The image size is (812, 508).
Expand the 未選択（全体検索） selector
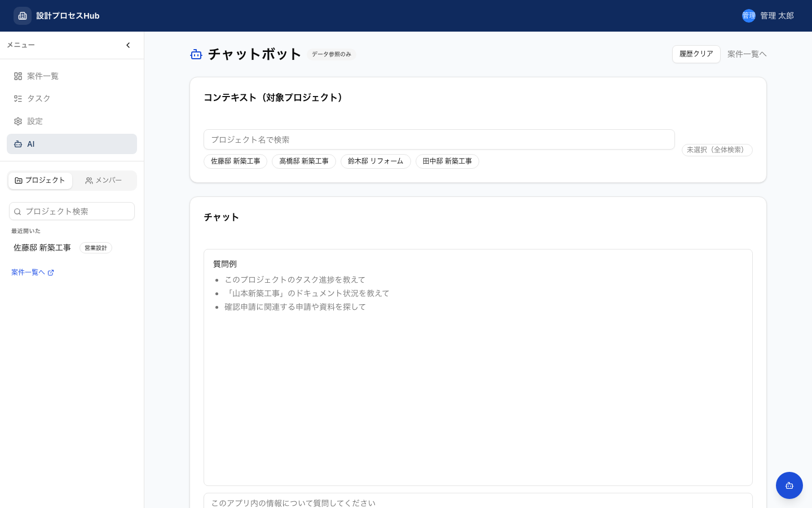coord(717,150)
